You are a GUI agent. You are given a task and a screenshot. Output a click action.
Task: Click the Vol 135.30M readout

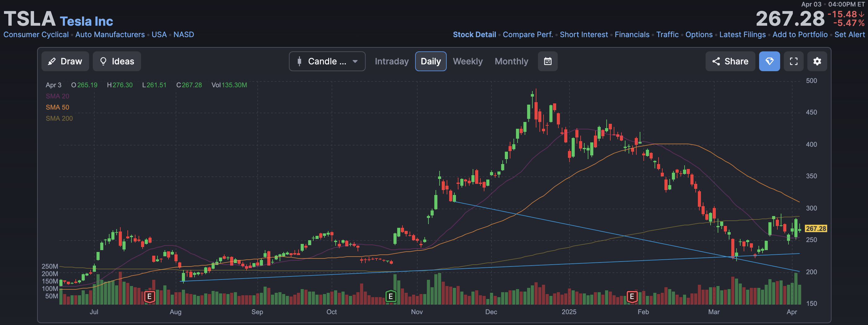(x=229, y=85)
